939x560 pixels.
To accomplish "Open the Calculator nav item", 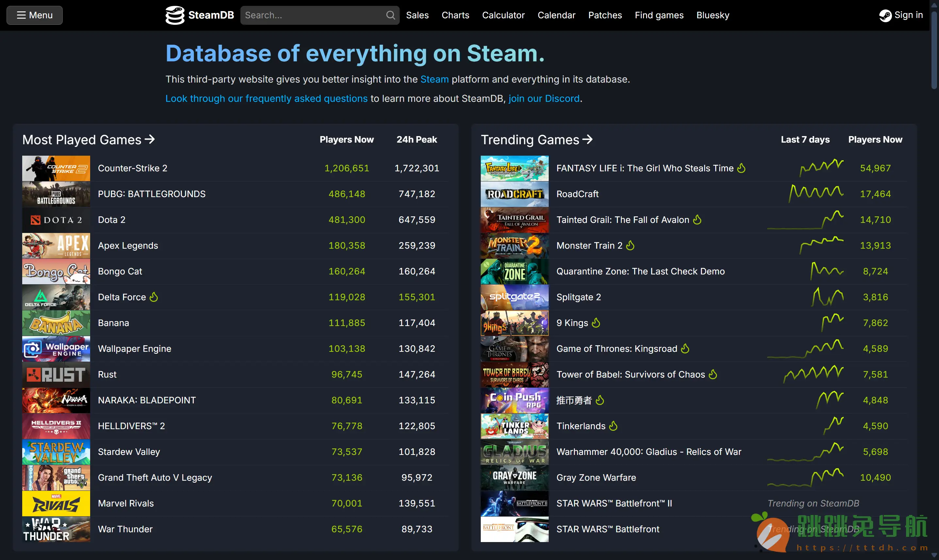I will pyautogui.click(x=503, y=15).
